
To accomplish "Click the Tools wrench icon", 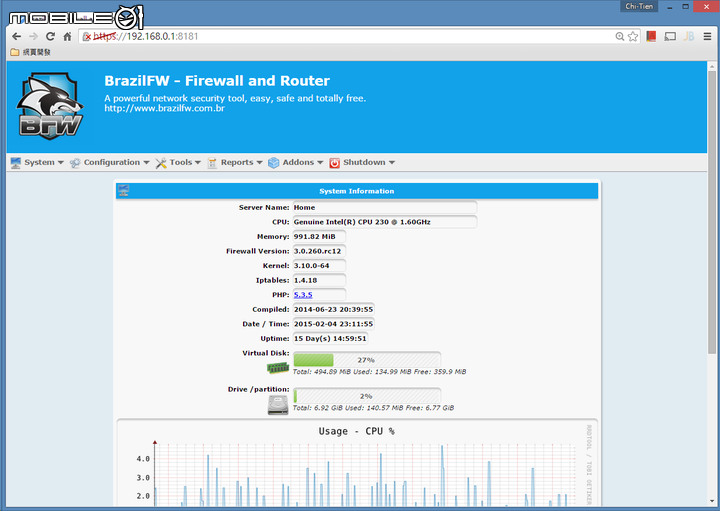I will pyautogui.click(x=161, y=163).
